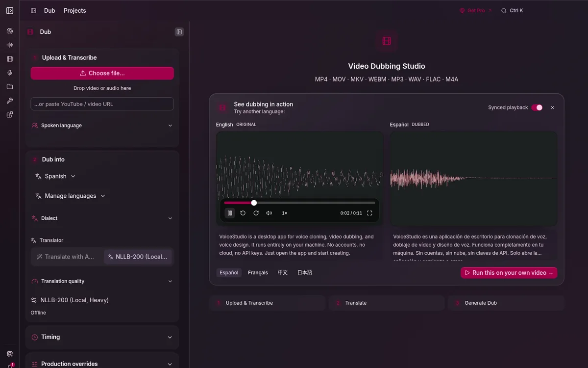Image resolution: width=588 pixels, height=368 pixels.
Task: Open the fingerprint voice clone page
Action: (x=10, y=31)
